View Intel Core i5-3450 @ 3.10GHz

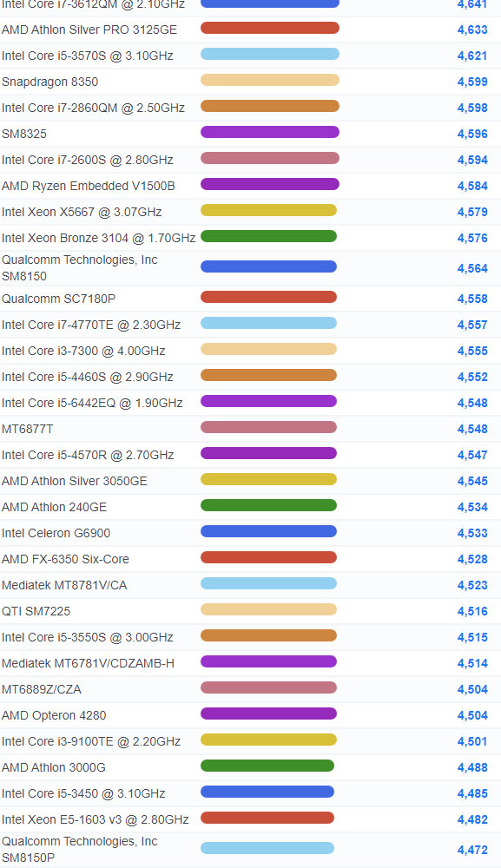83,793
